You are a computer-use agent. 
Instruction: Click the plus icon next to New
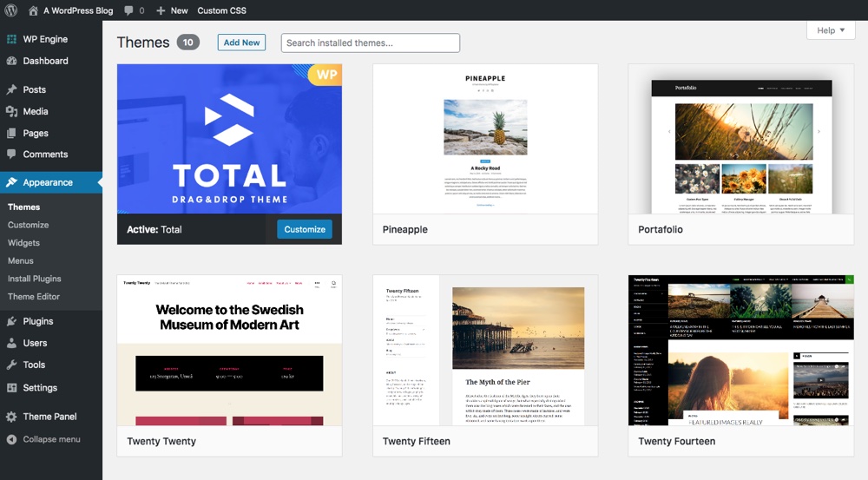pyautogui.click(x=161, y=10)
